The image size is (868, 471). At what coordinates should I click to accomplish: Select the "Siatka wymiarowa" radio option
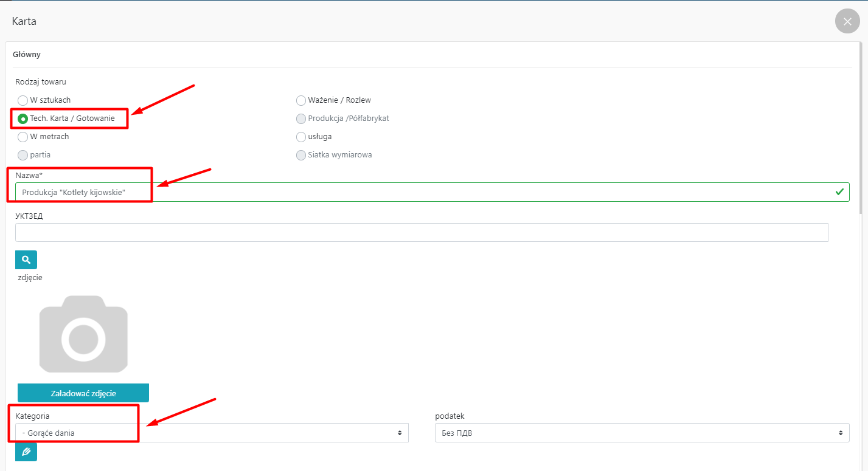point(300,155)
